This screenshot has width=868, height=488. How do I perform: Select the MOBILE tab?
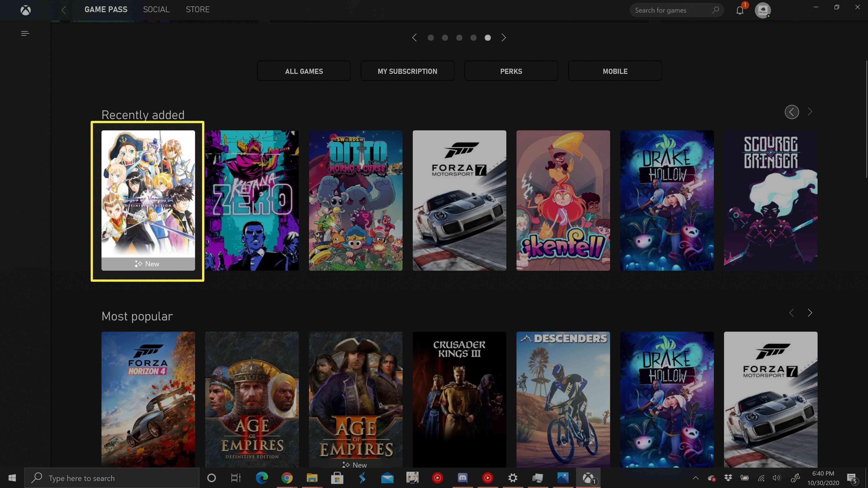point(615,71)
